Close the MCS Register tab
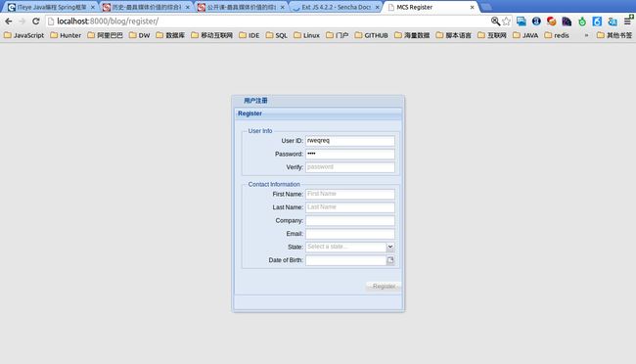 [473, 7]
